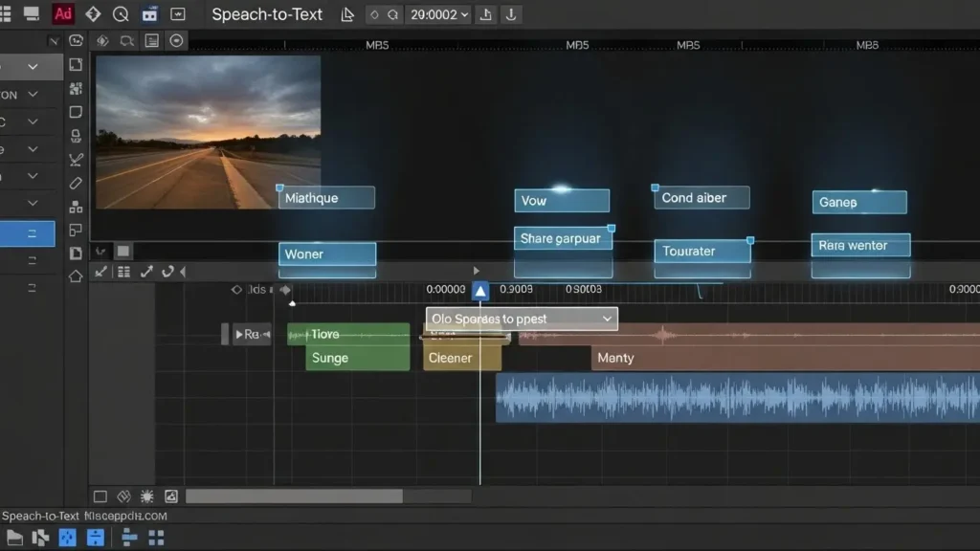980x551 pixels.
Task: Toggle the sun icon in the timeline footer
Action: (x=147, y=496)
